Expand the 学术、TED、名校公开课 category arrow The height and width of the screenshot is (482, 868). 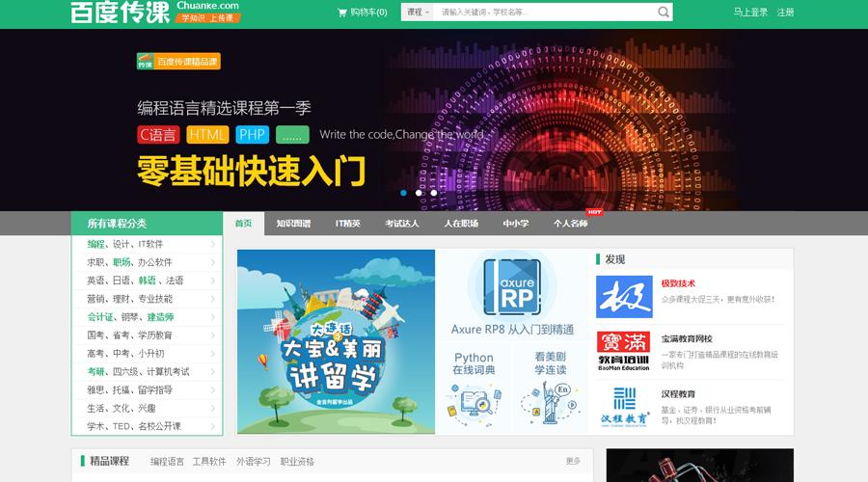pos(213,427)
